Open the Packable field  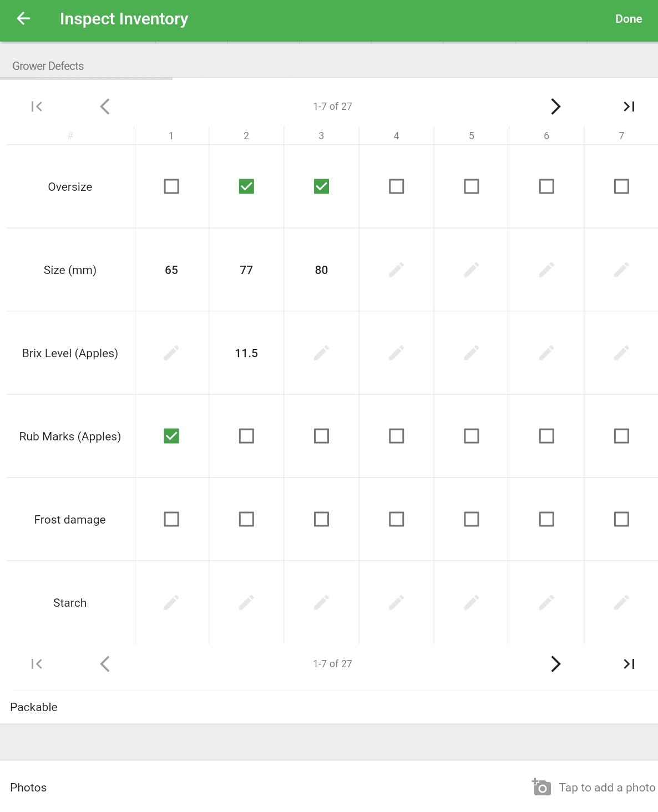point(329,707)
